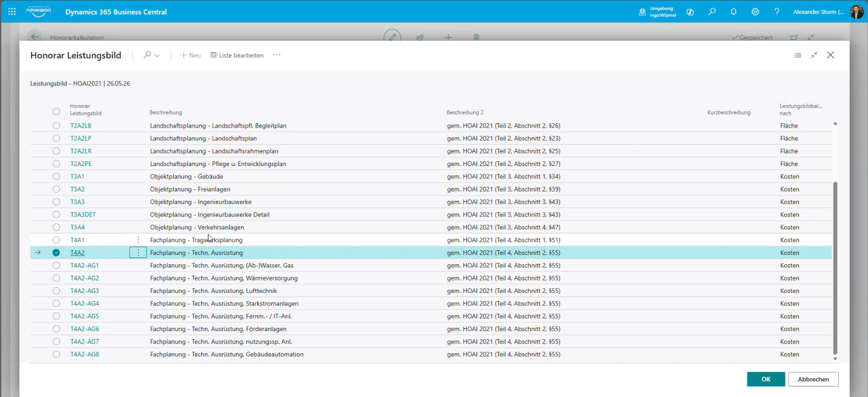
Task: Open the notifications bell
Action: (x=733, y=11)
